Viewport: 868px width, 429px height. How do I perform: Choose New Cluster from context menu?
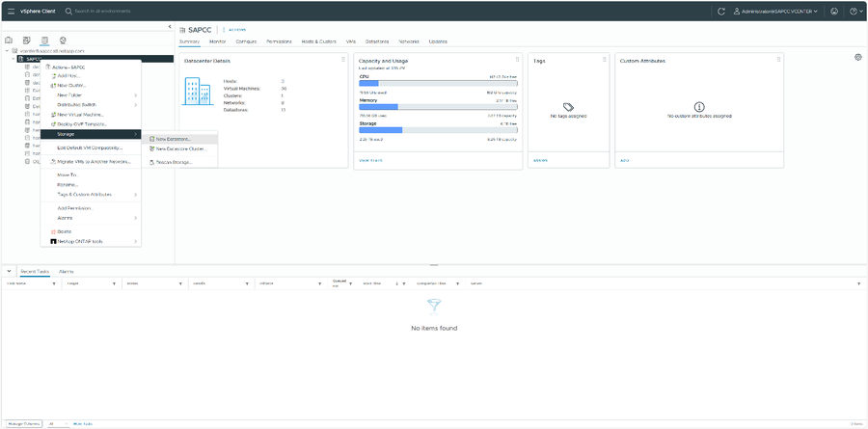point(91,85)
